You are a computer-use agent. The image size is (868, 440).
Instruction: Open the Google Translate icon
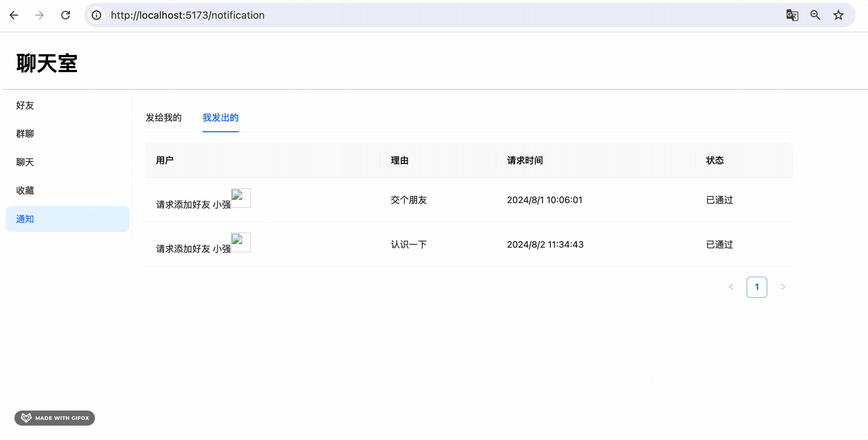coord(792,15)
